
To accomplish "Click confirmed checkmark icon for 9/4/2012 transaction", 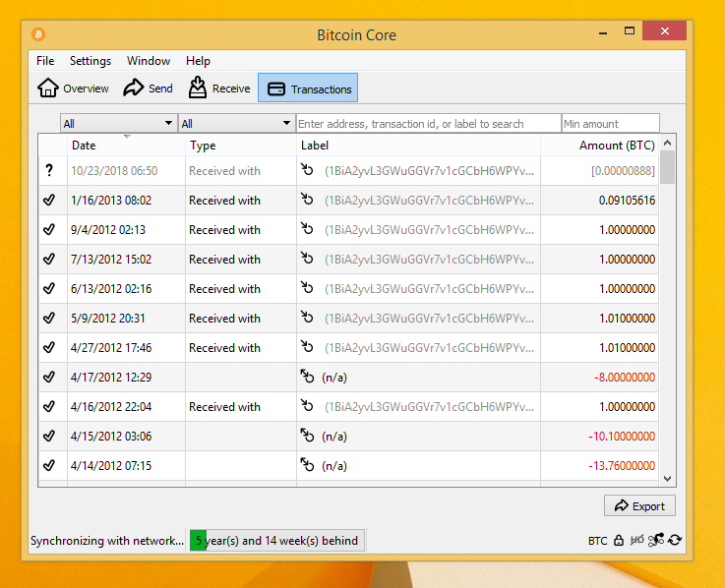I will 49,230.
